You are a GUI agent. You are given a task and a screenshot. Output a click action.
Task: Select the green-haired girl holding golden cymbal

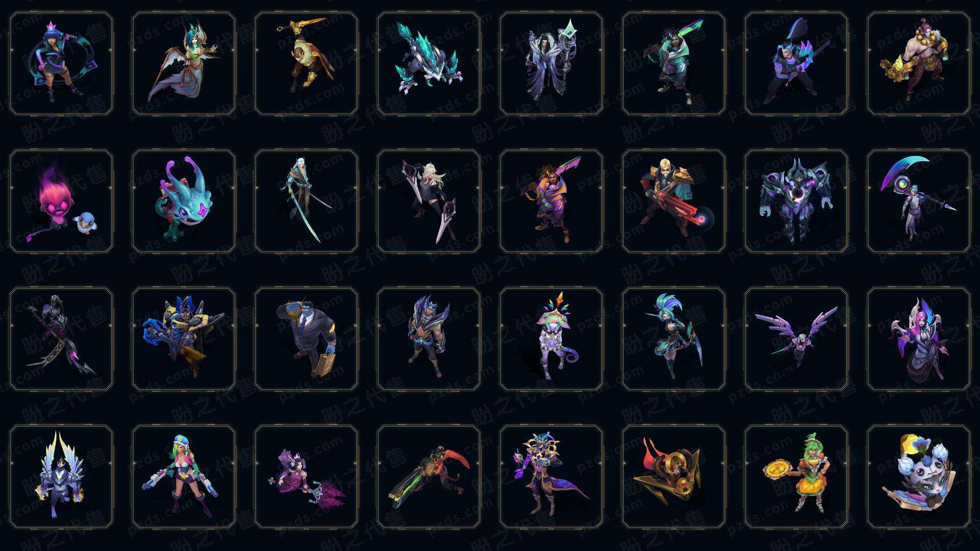(x=796, y=477)
